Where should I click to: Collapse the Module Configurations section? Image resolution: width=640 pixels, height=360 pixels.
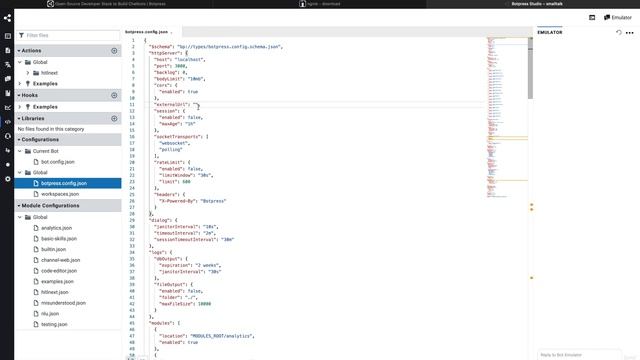(68, 206)
